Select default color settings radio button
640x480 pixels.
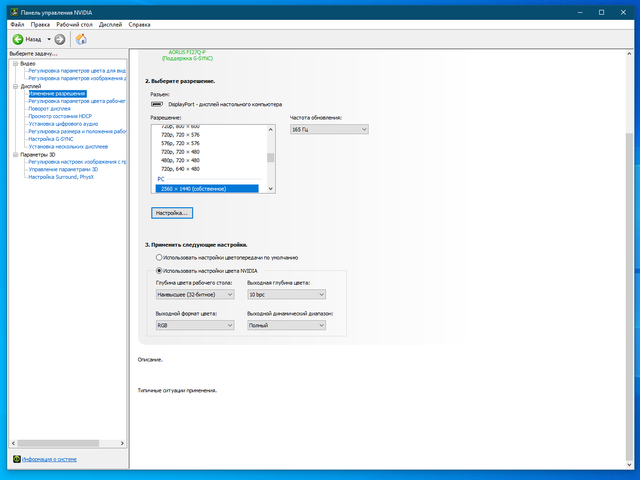tap(159, 258)
